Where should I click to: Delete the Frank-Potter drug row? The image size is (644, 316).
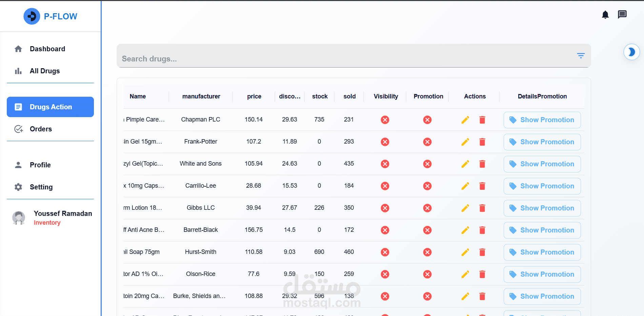(x=482, y=142)
